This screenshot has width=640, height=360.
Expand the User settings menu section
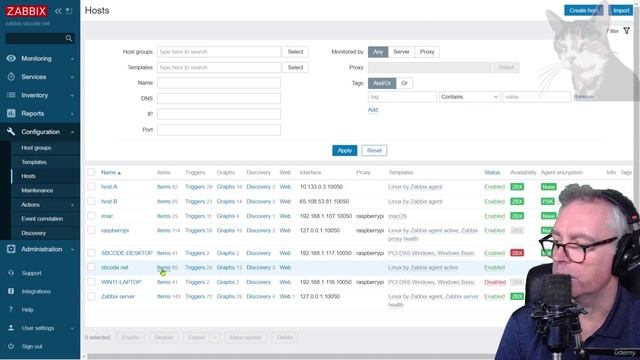pyautogui.click(x=72, y=328)
